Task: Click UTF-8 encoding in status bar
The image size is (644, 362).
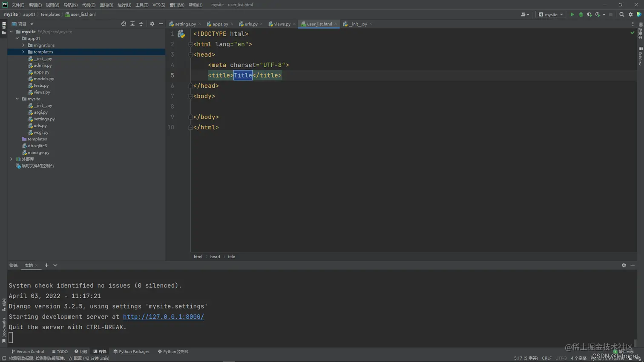Action: tap(561, 358)
